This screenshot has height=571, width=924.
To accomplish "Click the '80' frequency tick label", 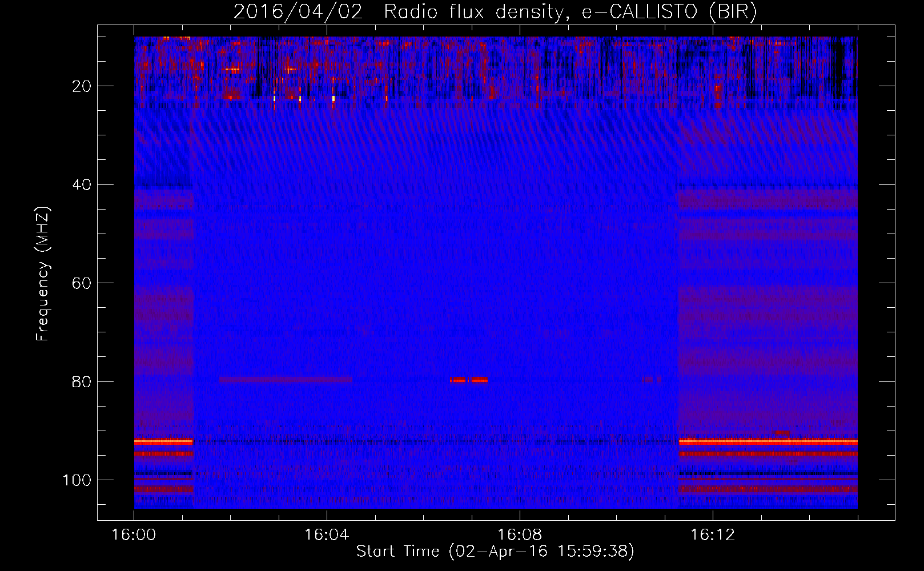I will [x=82, y=382].
